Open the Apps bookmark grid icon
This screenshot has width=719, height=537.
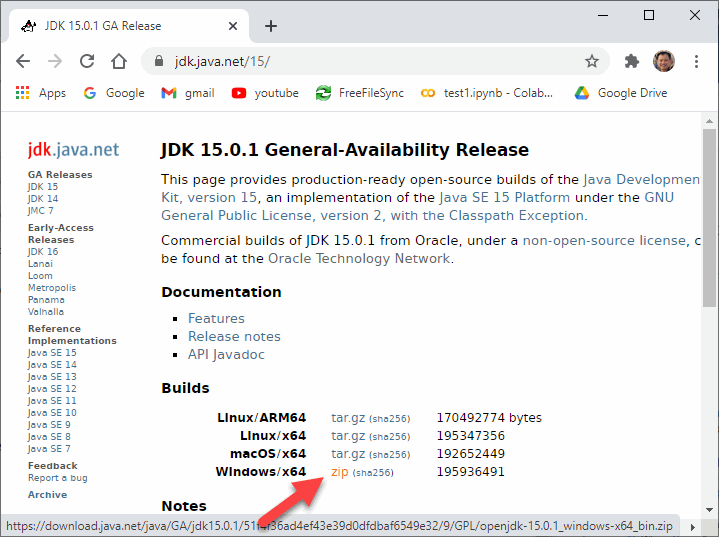pyautogui.click(x=22, y=93)
